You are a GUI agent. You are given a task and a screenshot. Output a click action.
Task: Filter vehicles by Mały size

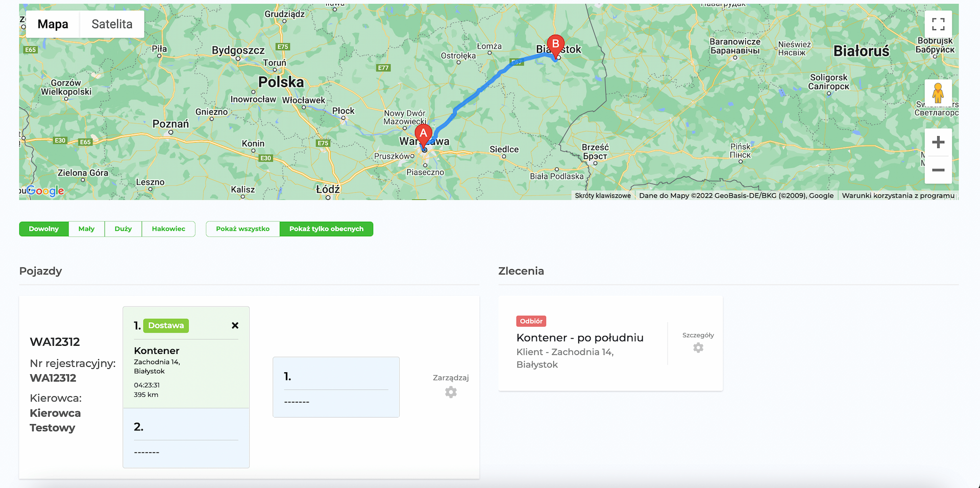point(86,229)
